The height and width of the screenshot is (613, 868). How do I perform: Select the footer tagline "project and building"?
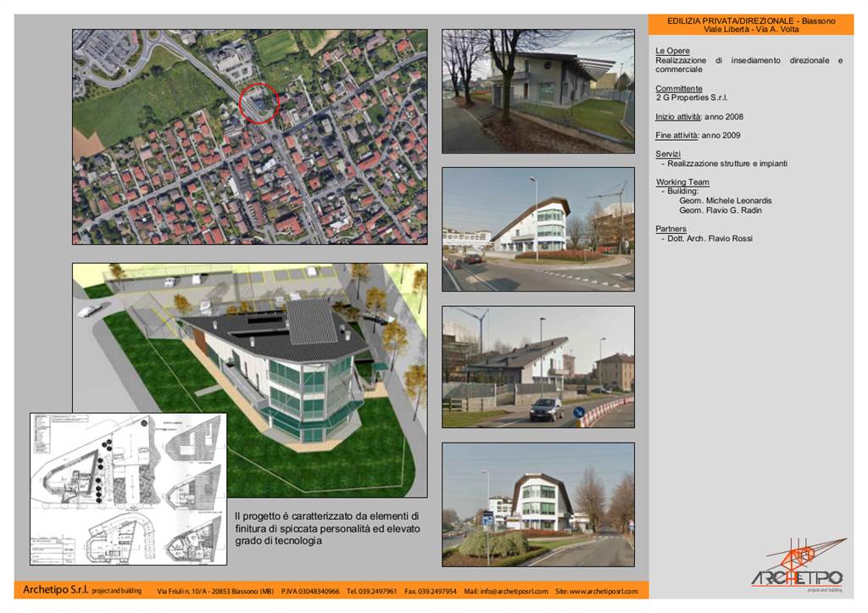[x=116, y=591]
